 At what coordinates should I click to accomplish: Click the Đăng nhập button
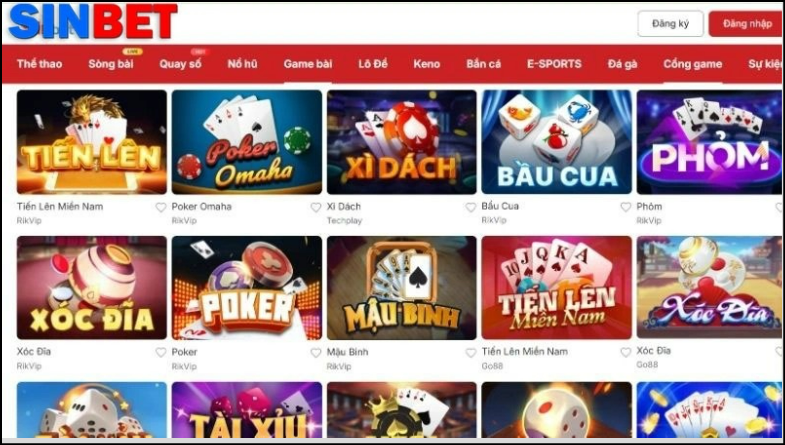(746, 24)
